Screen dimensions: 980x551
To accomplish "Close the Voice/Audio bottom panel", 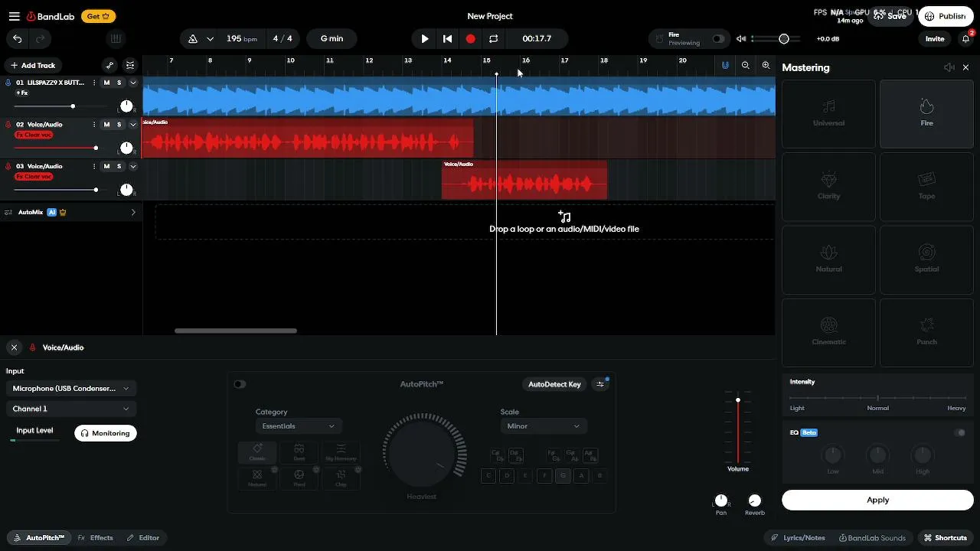I will (x=14, y=347).
